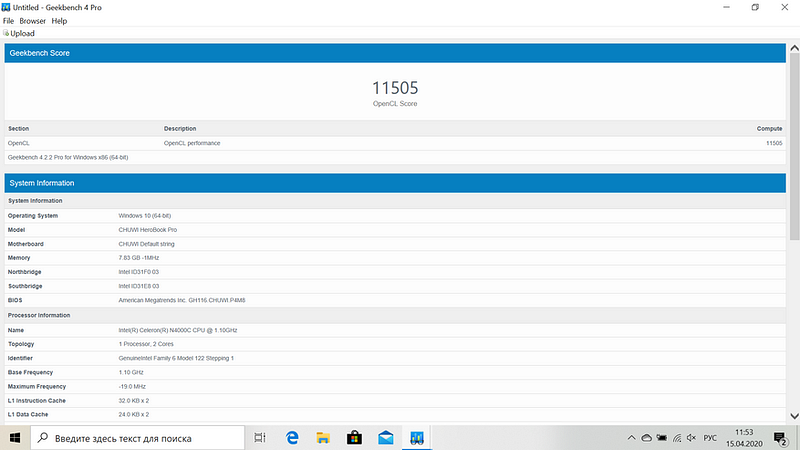Click the scrollbar down arrow
This screenshot has height=450, width=800.
(x=794, y=416)
